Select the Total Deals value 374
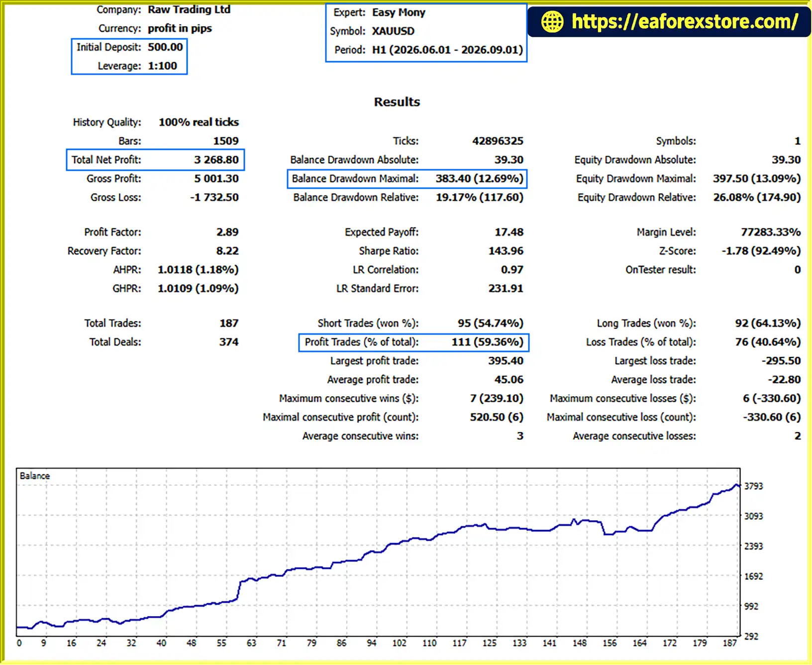The height and width of the screenshot is (665, 812). (229, 342)
